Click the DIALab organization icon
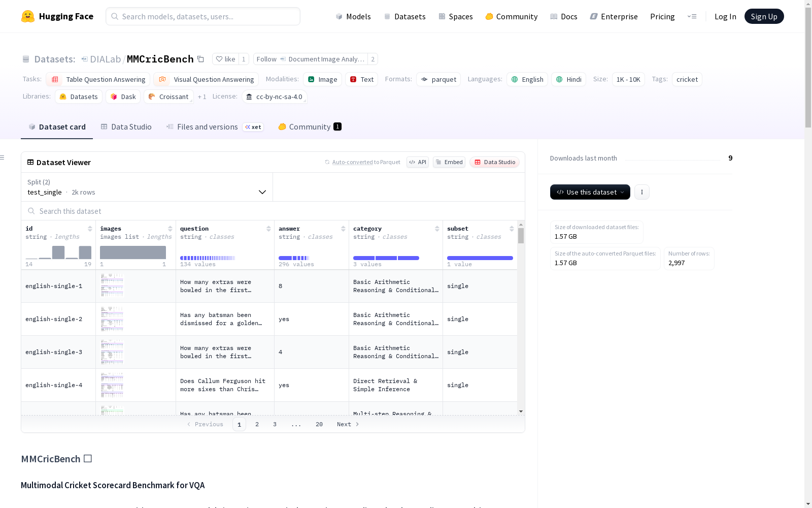Viewport: 812px width, 508px height. pyautogui.click(x=85, y=59)
